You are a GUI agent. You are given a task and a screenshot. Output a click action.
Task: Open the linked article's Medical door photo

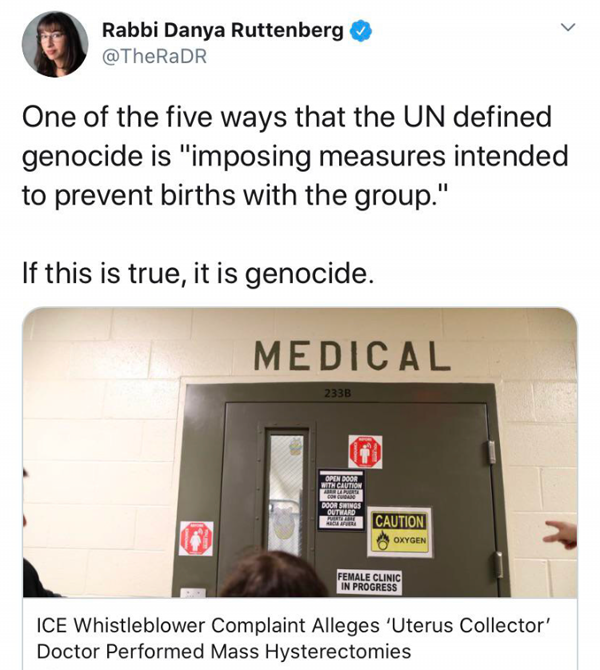300,452
